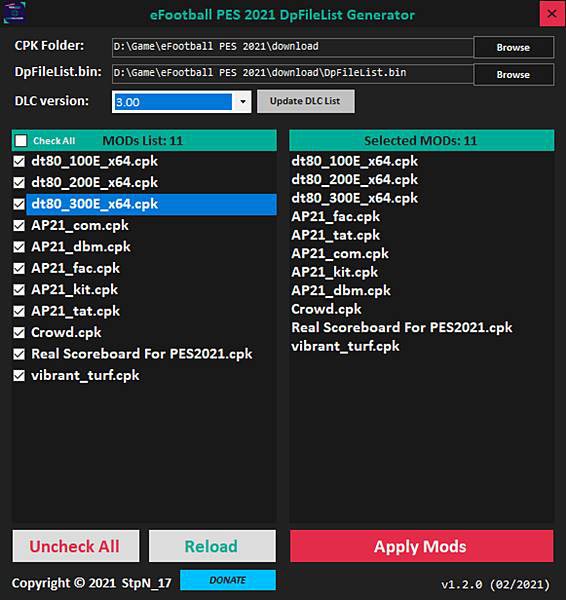Uncheck AP21_com.cpk checkbox in MODs List

(x=19, y=225)
